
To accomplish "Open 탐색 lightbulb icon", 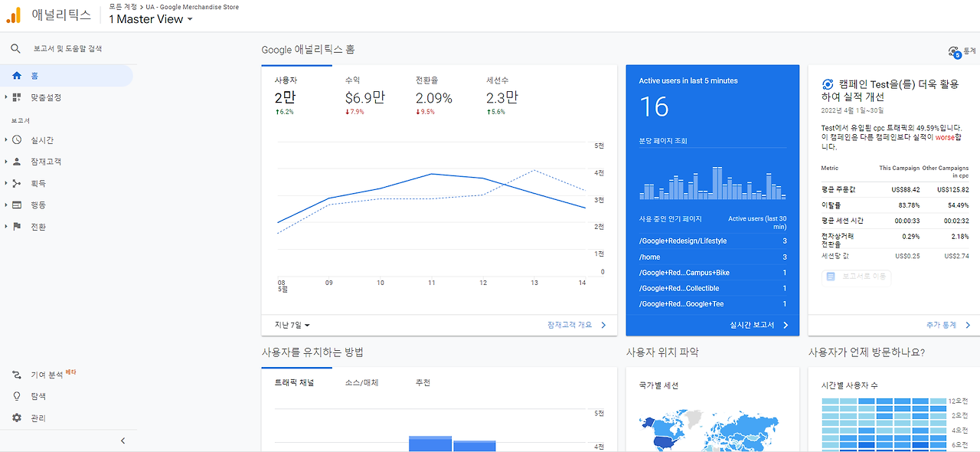I will coord(17,397).
